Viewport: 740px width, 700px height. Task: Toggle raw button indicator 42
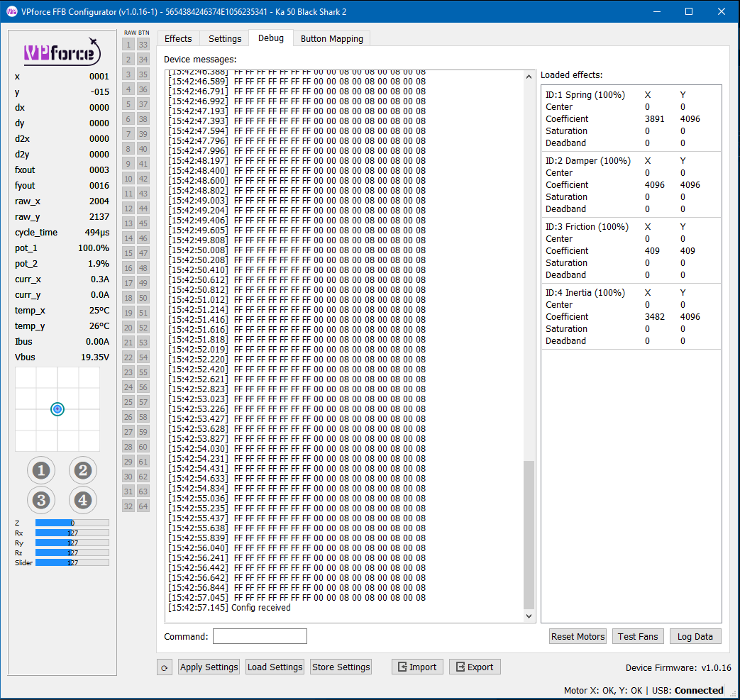(143, 179)
